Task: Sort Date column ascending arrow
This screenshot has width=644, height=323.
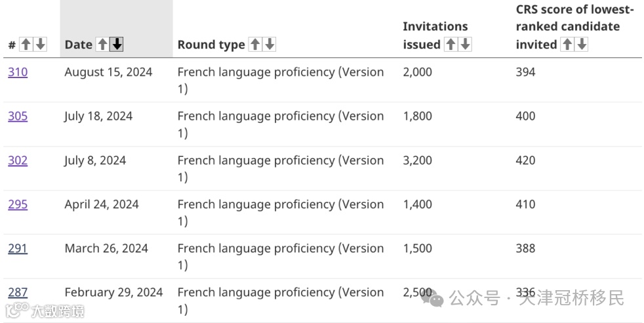Action: click(102, 45)
